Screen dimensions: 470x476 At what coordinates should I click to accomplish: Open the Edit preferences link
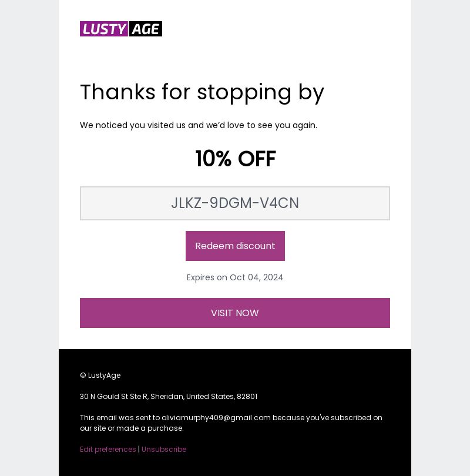point(108,449)
